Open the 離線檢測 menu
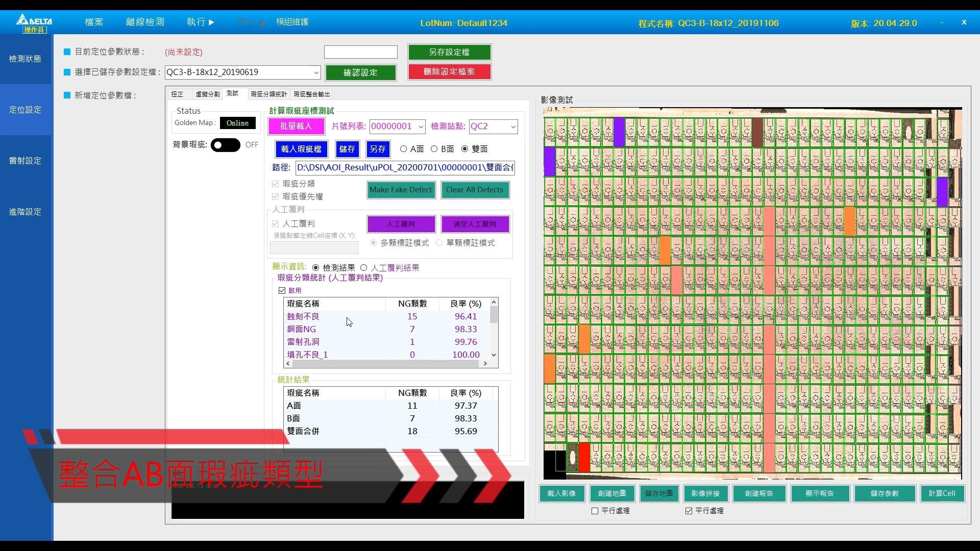The width and height of the screenshot is (980, 551). 145,22
